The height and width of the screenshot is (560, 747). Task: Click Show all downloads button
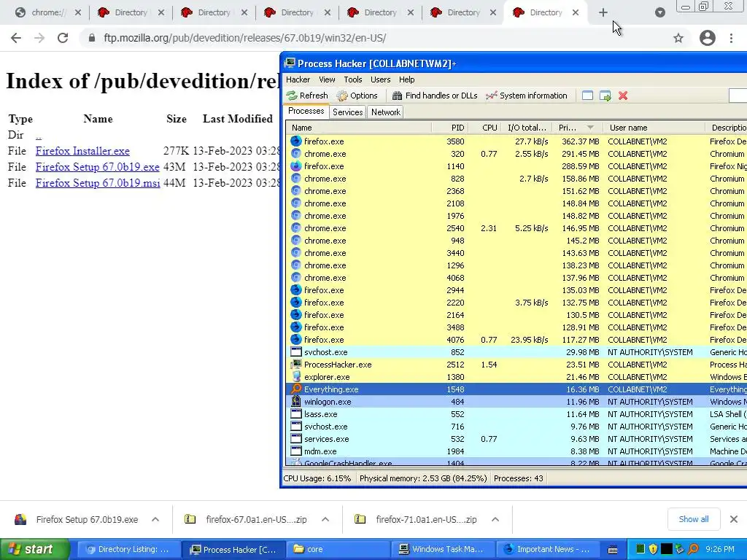pos(694,519)
